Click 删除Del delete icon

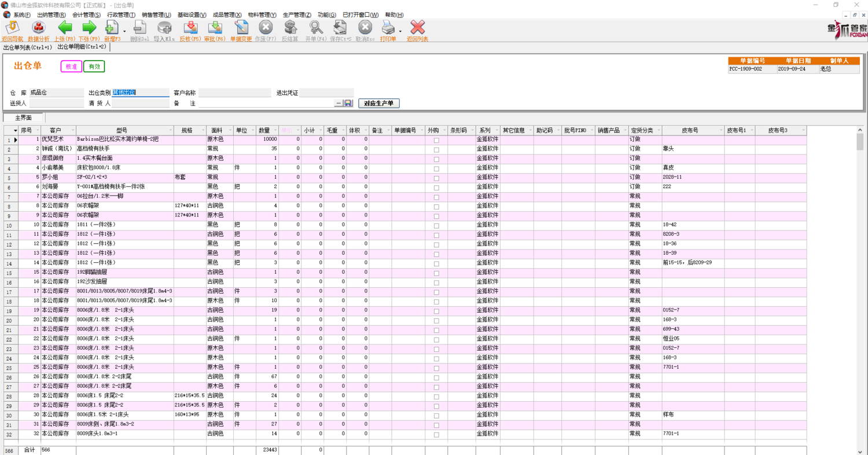tap(139, 31)
